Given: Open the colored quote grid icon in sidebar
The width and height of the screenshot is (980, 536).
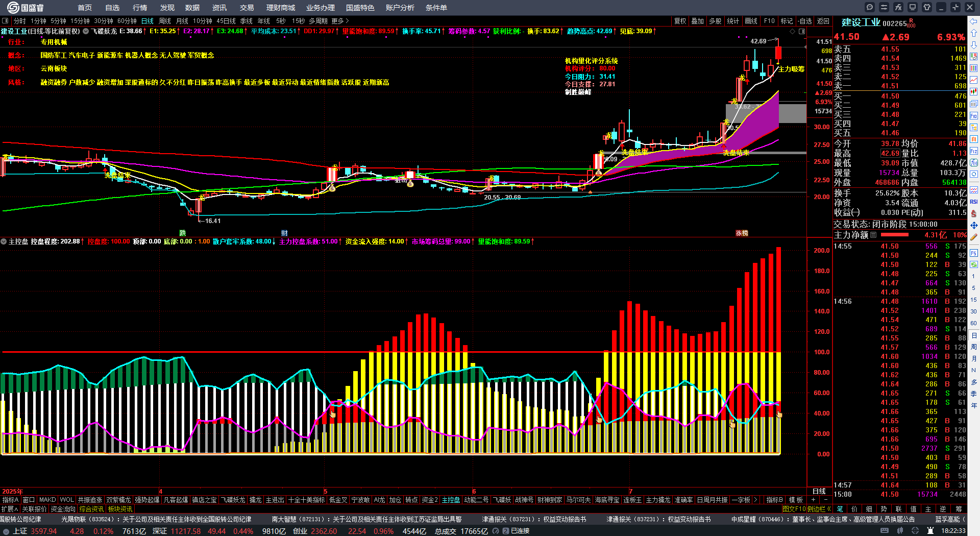Looking at the screenshot, I should click(x=974, y=68).
